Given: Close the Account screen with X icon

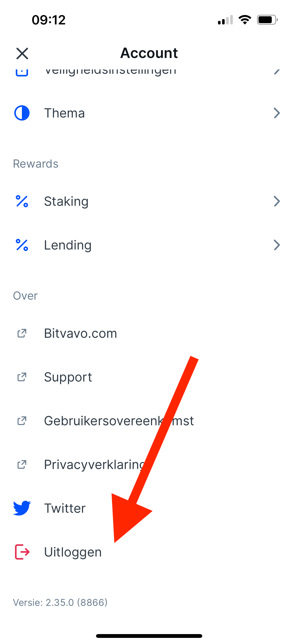Looking at the screenshot, I should 22,53.
